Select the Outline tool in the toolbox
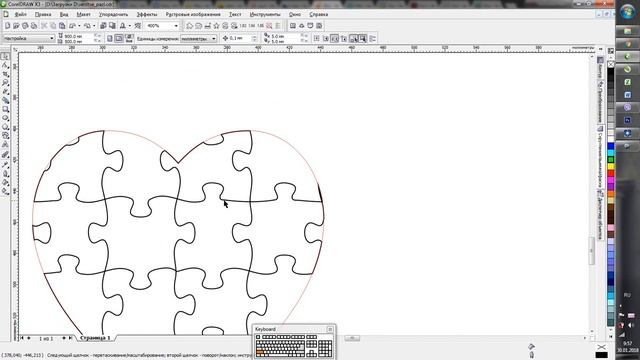Viewport: 640px width, 360px height. (5, 173)
